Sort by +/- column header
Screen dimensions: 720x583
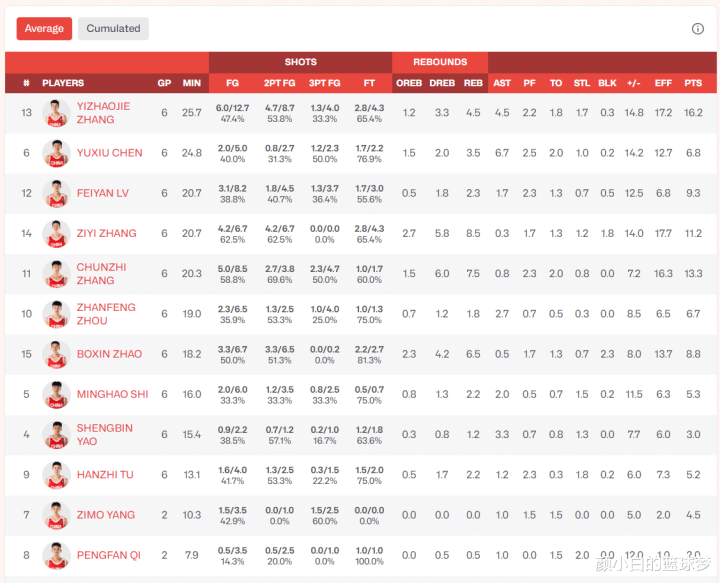point(634,83)
